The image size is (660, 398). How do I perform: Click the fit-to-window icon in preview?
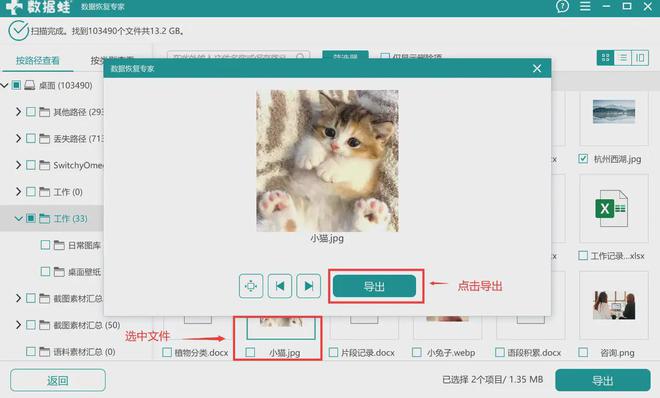tap(251, 286)
